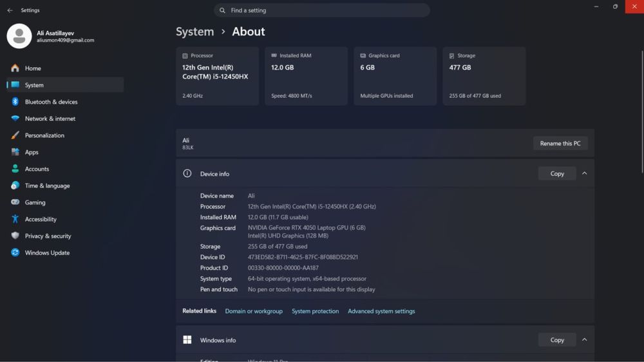Click the Accounts person icon
The image size is (644, 362).
[x=15, y=169]
